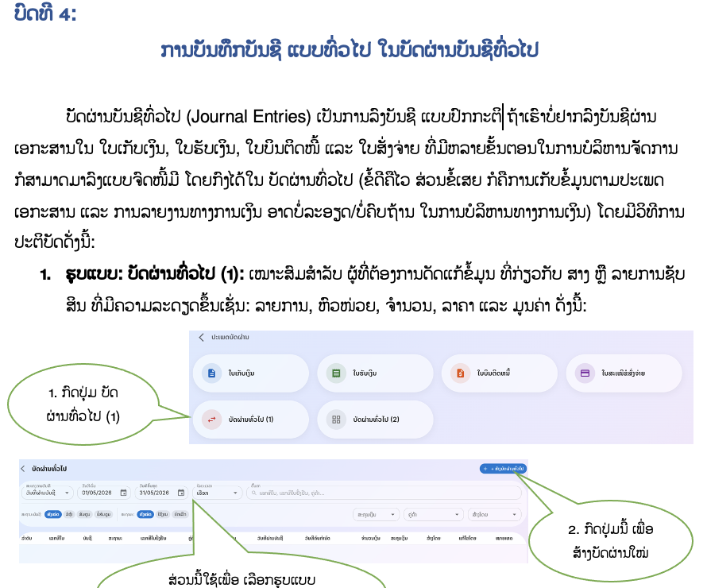Click the ລຳດັບ column header
This screenshot has width=707, height=588.
(26, 538)
